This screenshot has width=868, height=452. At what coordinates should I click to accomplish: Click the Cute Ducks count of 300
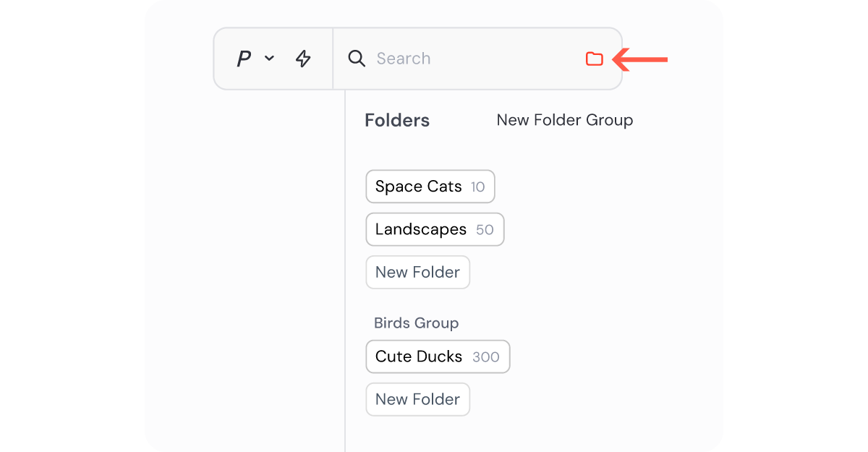(x=485, y=357)
